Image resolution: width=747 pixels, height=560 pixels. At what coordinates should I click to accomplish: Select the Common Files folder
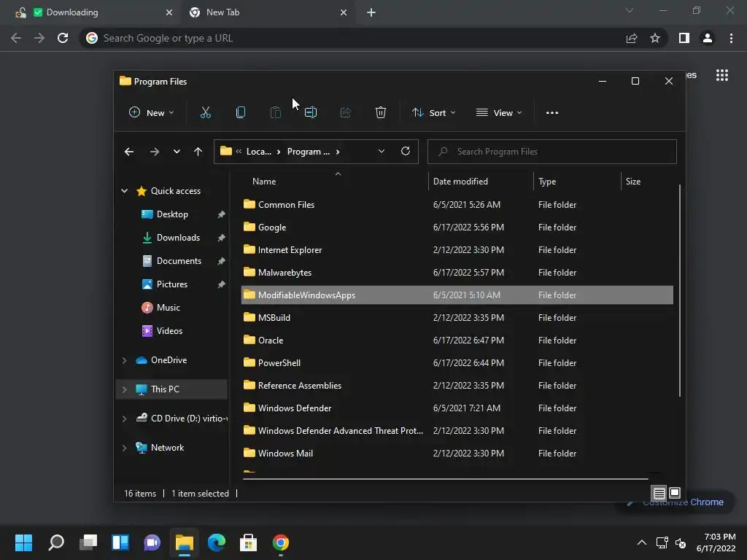457,205
